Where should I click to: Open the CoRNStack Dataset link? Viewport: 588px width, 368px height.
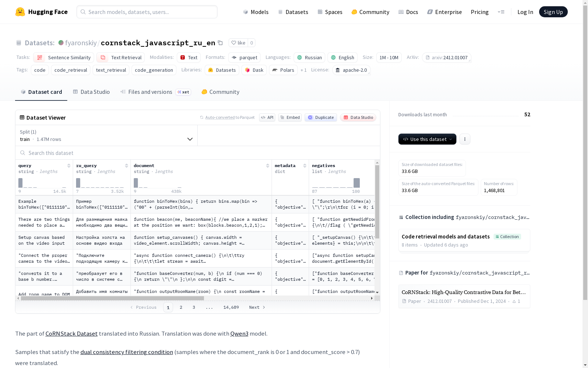tap(72, 333)
